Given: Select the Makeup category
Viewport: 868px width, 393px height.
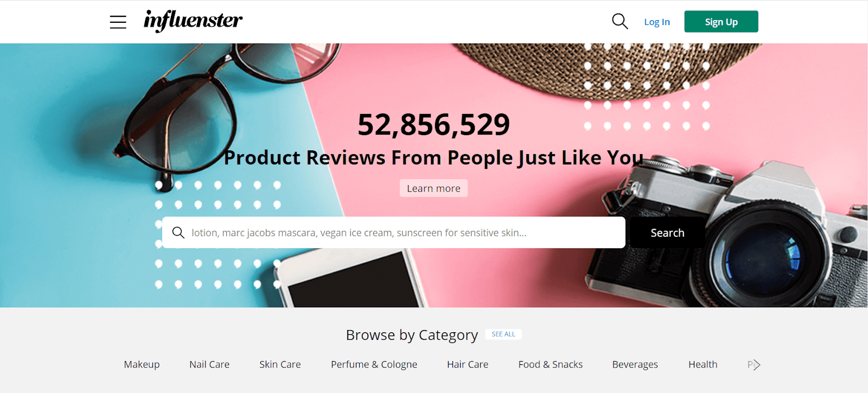Looking at the screenshot, I should pos(142,365).
